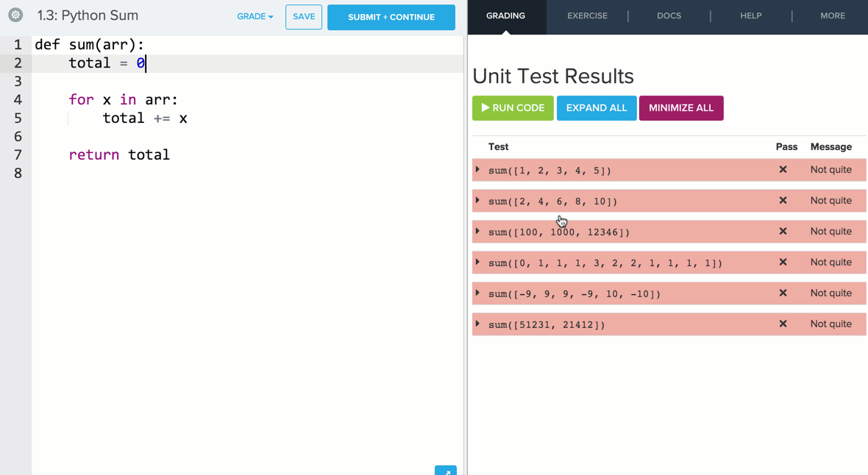Screen dimensions: 868x475
Task: Expand the sum([0, 1, 1, 1, 3...]) test row
Action: point(478,262)
